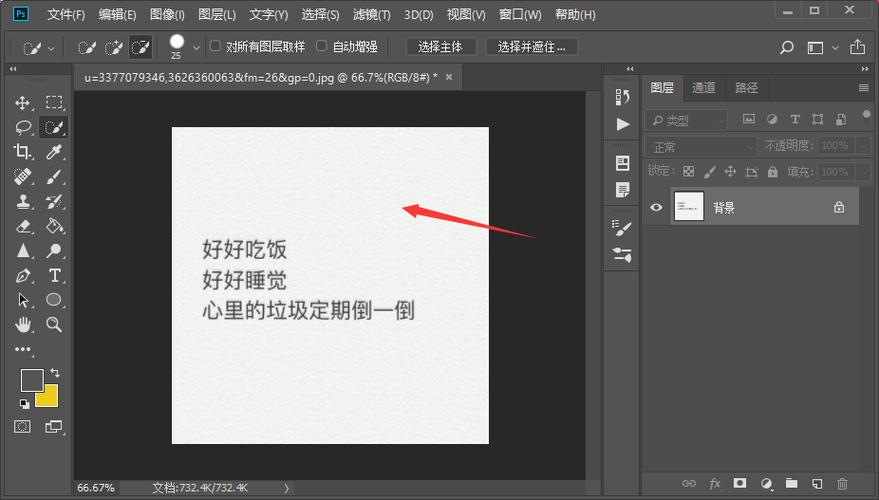Switch to the 通道 tab
Image resolution: width=879 pixels, height=500 pixels.
tap(704, 87)
